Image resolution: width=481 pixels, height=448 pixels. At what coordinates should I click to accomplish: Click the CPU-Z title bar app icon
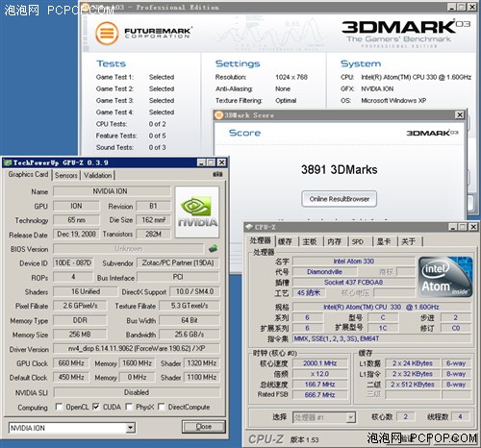click(249, 227)
